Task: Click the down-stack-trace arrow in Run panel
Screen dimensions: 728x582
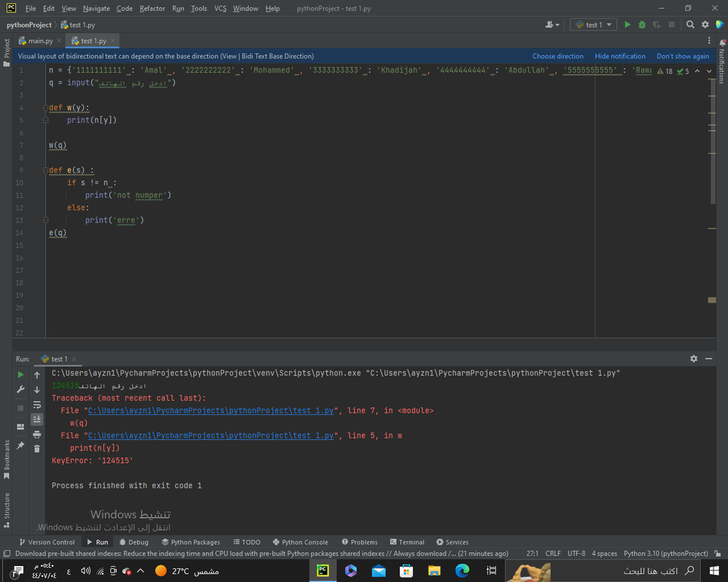Action: [x=36, y=389]
